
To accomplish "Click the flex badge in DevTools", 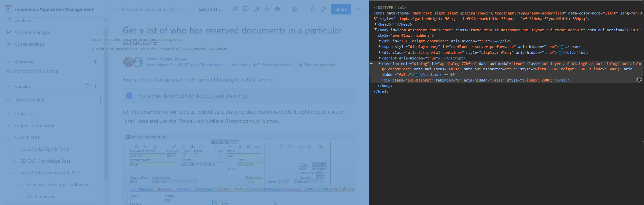I will (x=582, y=53).
